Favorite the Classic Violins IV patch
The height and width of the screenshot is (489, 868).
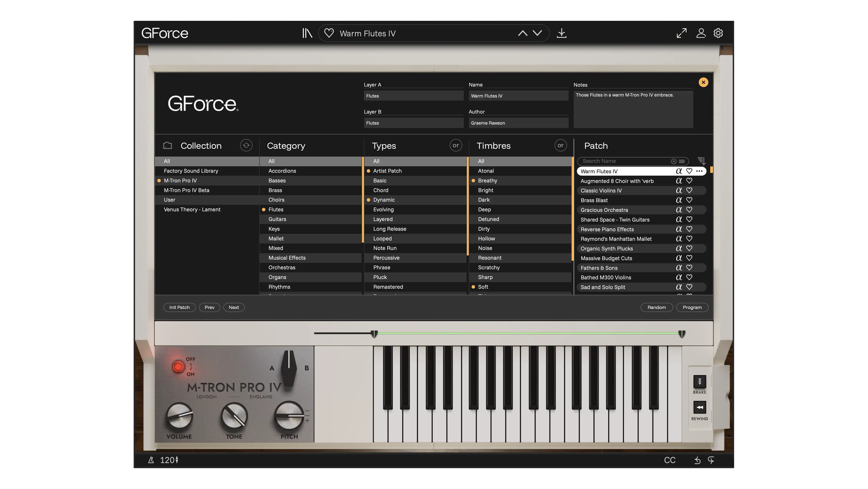tap(689, 190)
